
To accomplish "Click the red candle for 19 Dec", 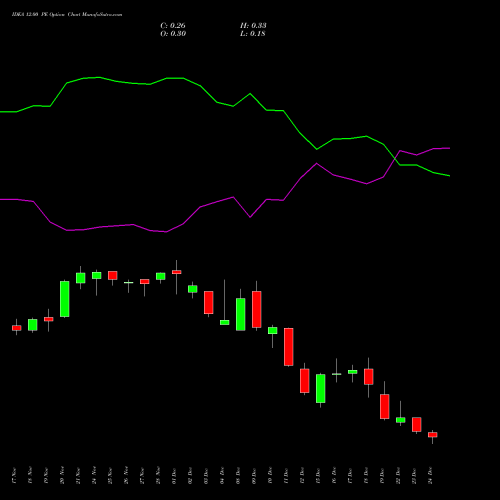I will coord(385,406).
